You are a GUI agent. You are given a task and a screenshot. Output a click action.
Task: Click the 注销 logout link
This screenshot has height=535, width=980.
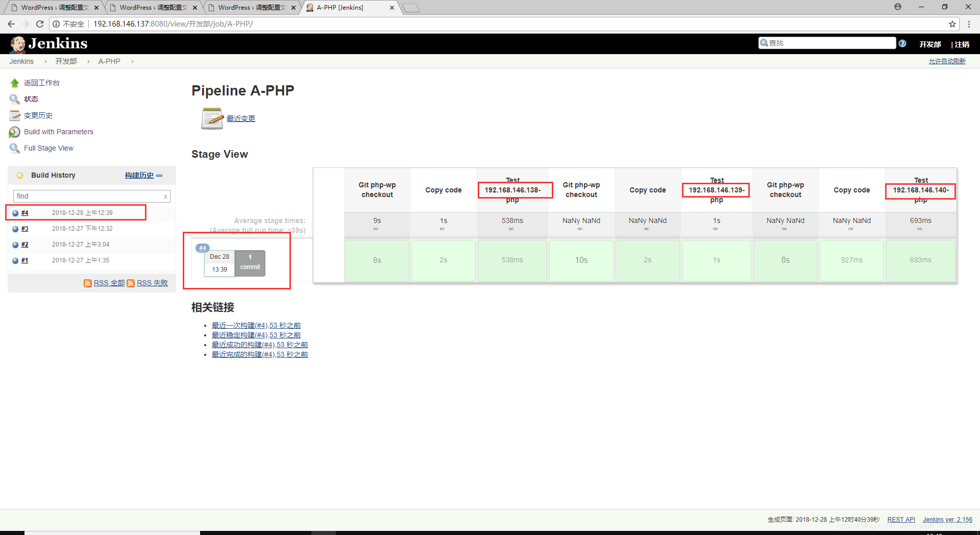962,44
